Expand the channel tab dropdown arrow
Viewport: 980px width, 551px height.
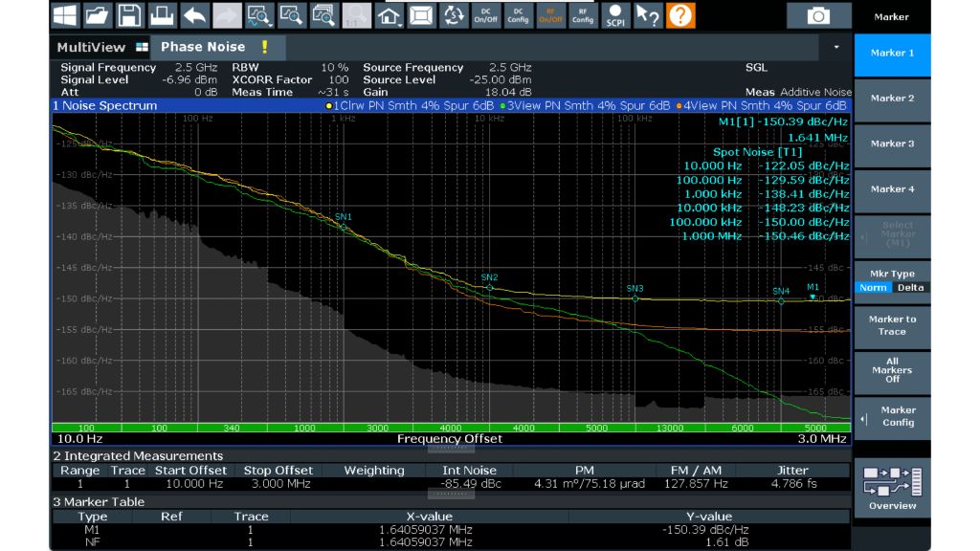836,47
